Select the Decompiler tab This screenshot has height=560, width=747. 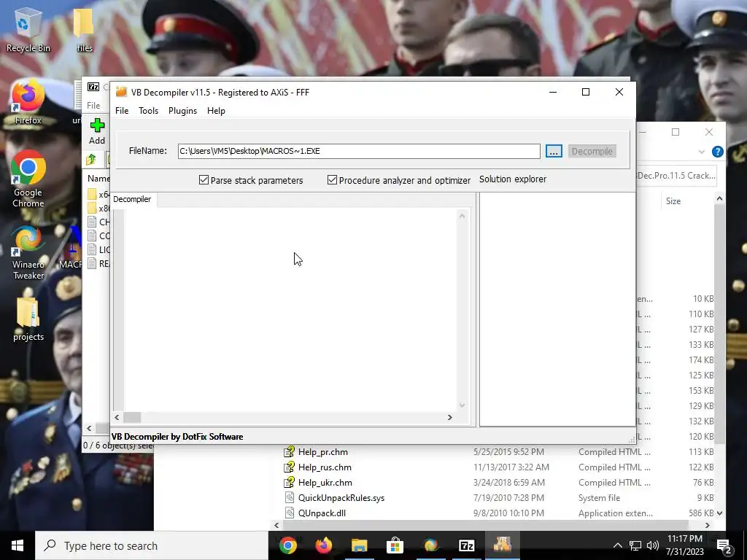(133, 199)
